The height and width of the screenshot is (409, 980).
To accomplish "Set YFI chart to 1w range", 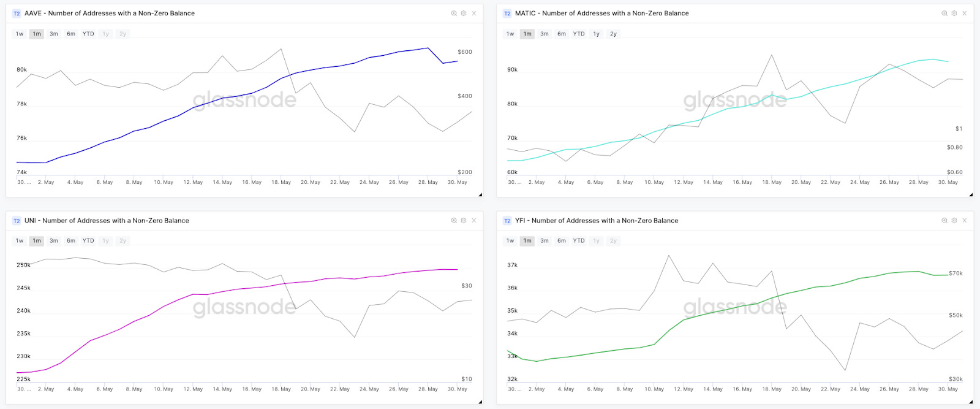I will tap(510, 241).
